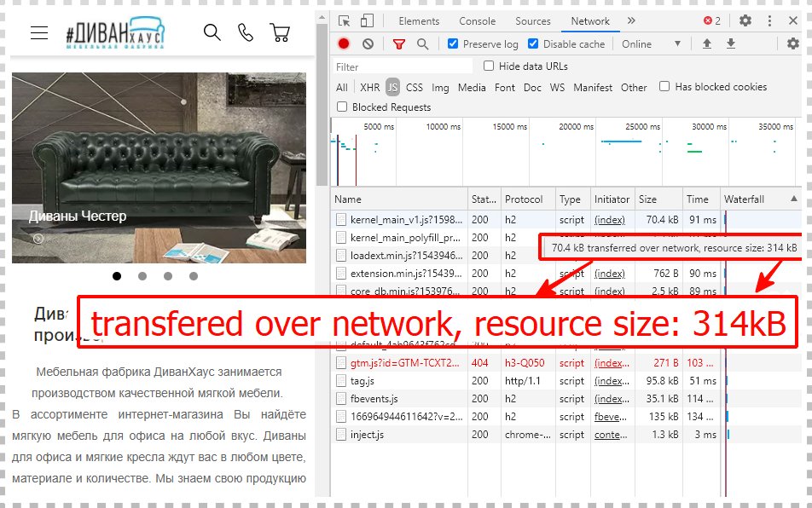The height and width of the screenshot is (508, 812).
Task: Clear the network log
Action: pos(368,44)
